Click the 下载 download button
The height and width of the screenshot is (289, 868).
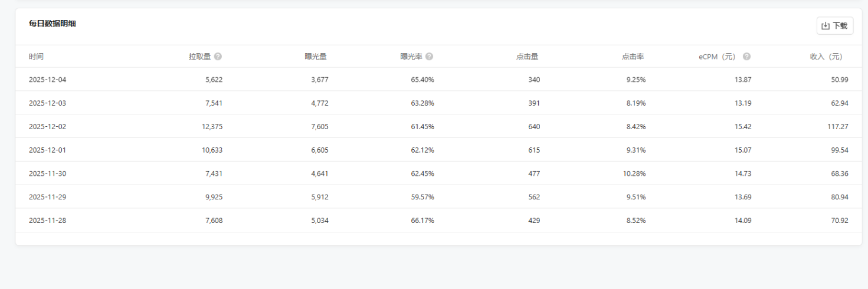coord(834,26)
